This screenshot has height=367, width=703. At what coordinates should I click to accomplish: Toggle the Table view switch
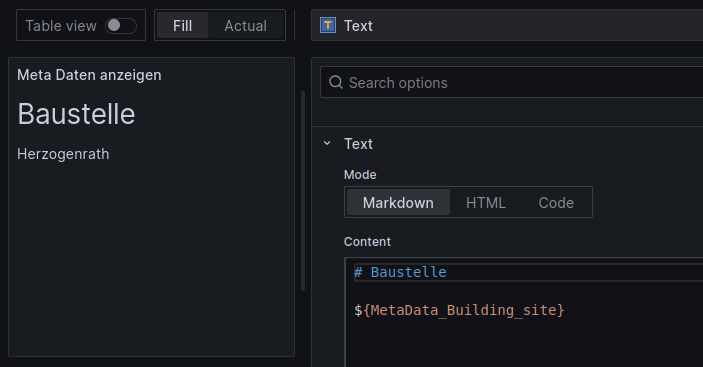point(121,26)
